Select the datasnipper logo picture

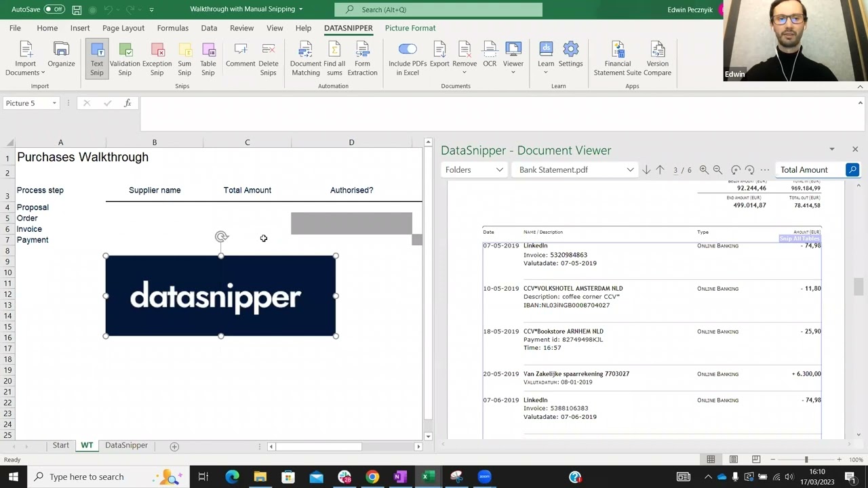tap(220, 296)
